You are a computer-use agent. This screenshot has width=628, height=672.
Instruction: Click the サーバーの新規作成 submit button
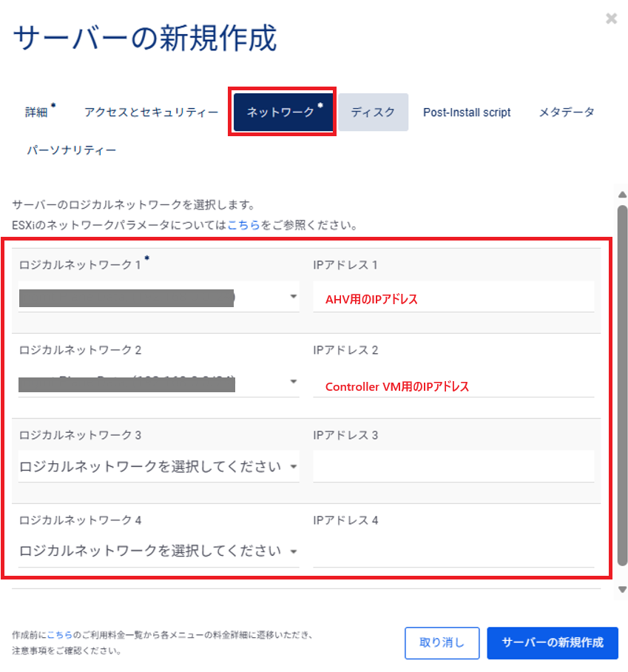(x=552, y=642)
